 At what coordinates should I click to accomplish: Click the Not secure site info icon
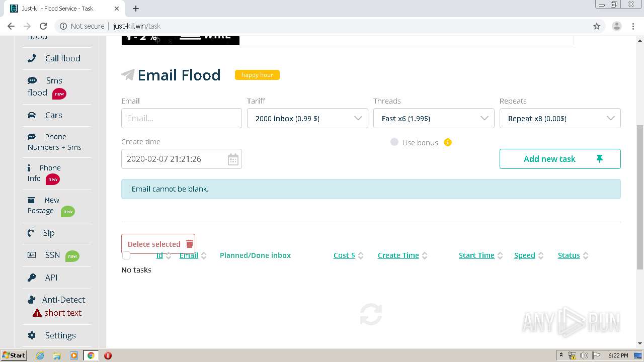(x=63, y=26)
